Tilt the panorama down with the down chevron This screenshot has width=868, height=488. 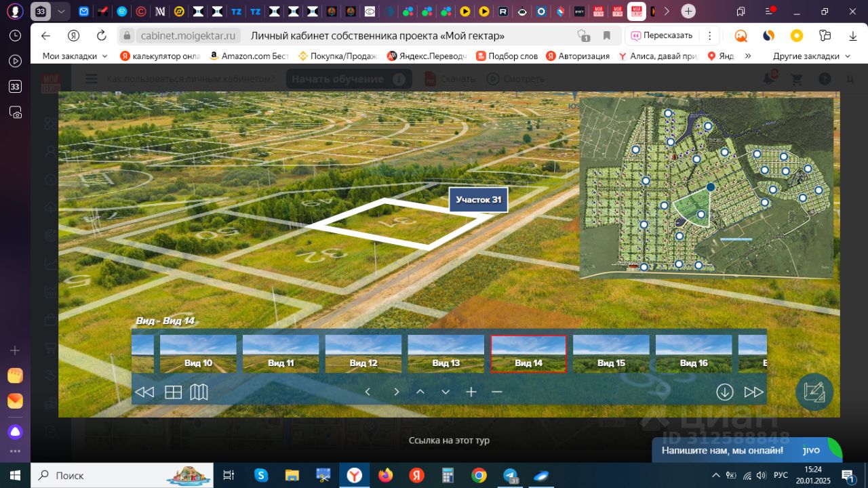(446, 392)
